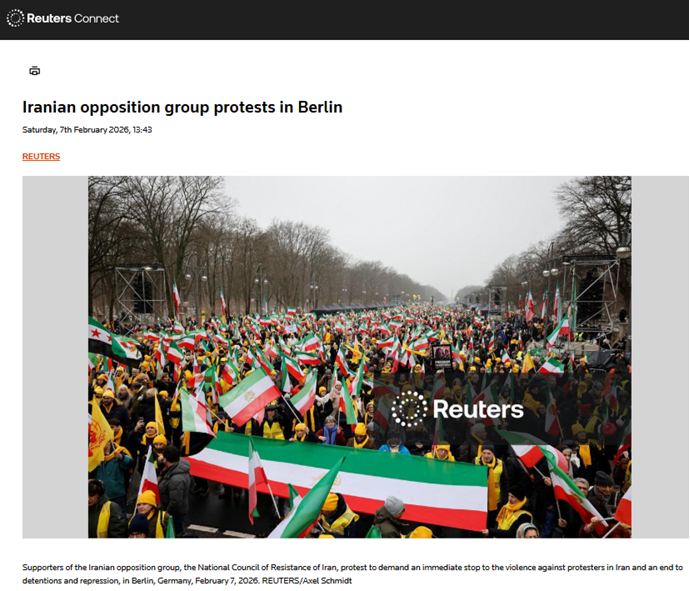Open the orange REUTERS source link
The height and width of the screenshot is (591, 690).
pyautogui.click(x=41, y=156)
